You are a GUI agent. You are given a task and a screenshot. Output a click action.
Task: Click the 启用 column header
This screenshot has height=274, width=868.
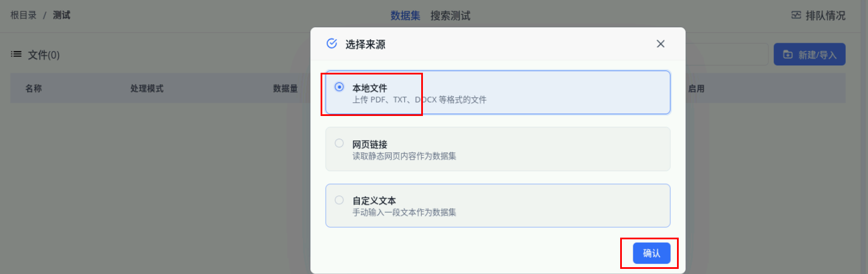coord(696,89)
